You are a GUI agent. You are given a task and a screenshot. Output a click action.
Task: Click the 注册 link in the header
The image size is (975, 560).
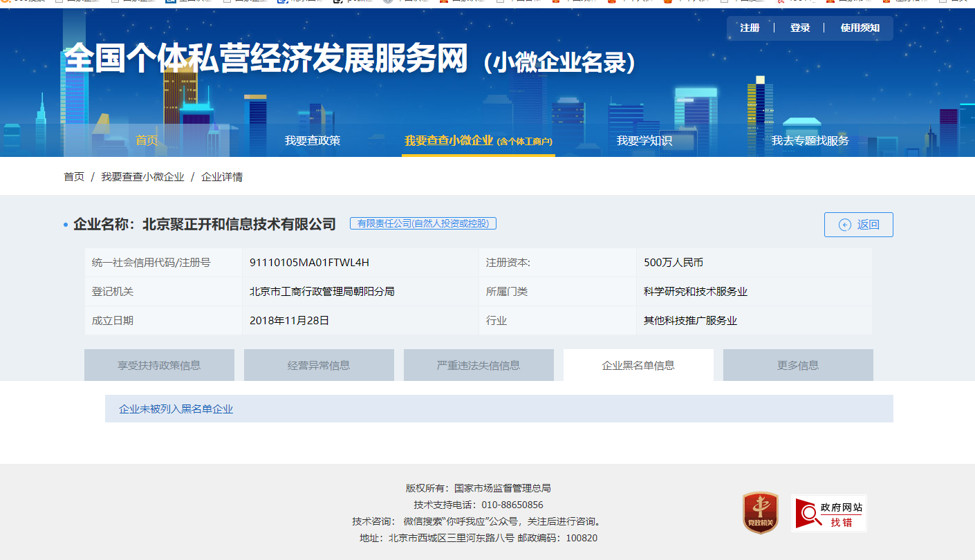point(750,28)
